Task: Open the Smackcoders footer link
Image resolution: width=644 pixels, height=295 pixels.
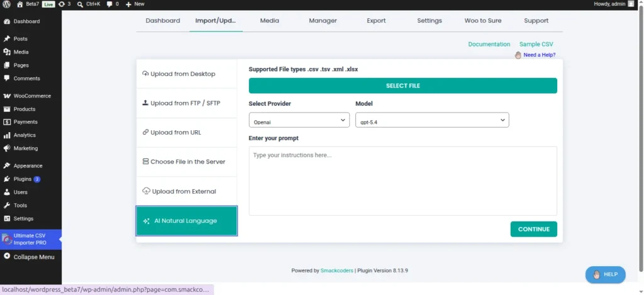Action: click(337, 270)
